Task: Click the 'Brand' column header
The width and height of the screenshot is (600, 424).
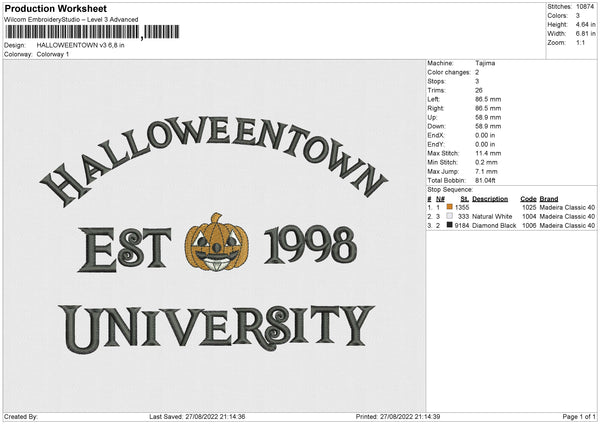Action: tap(549, 199)
